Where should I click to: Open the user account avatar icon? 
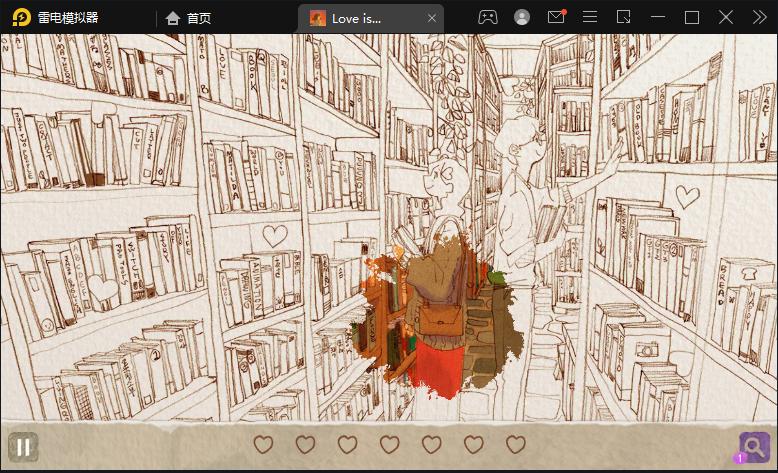[x=521, y=18]
